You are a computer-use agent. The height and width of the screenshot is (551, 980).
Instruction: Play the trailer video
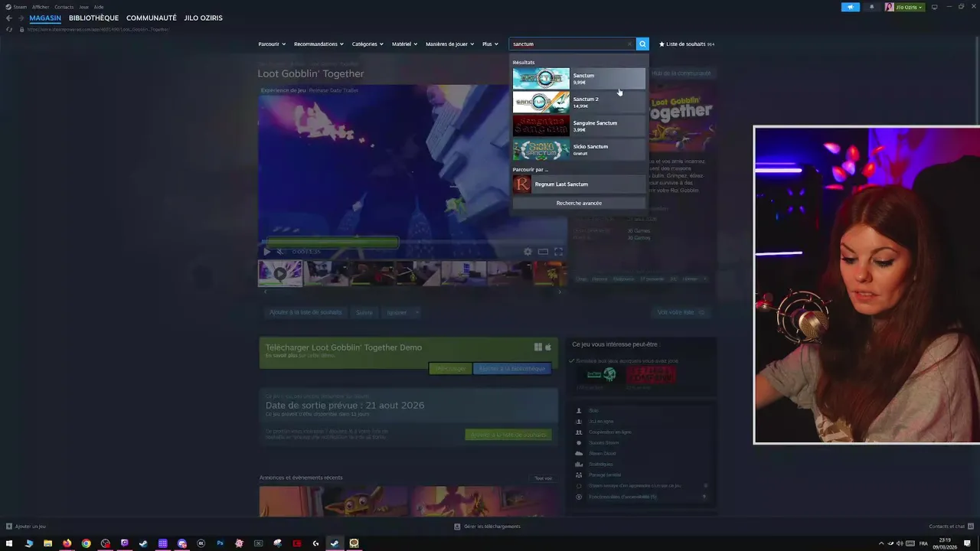point(266,252)
